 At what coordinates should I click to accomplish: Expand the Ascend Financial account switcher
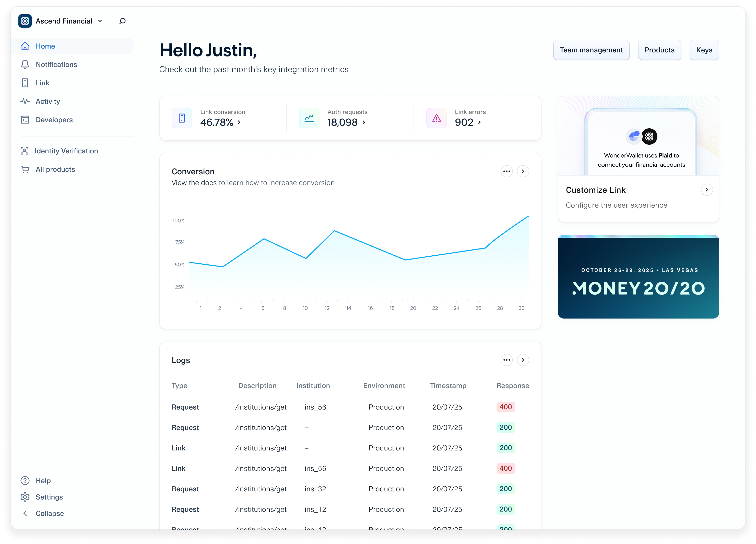(100, 21)
